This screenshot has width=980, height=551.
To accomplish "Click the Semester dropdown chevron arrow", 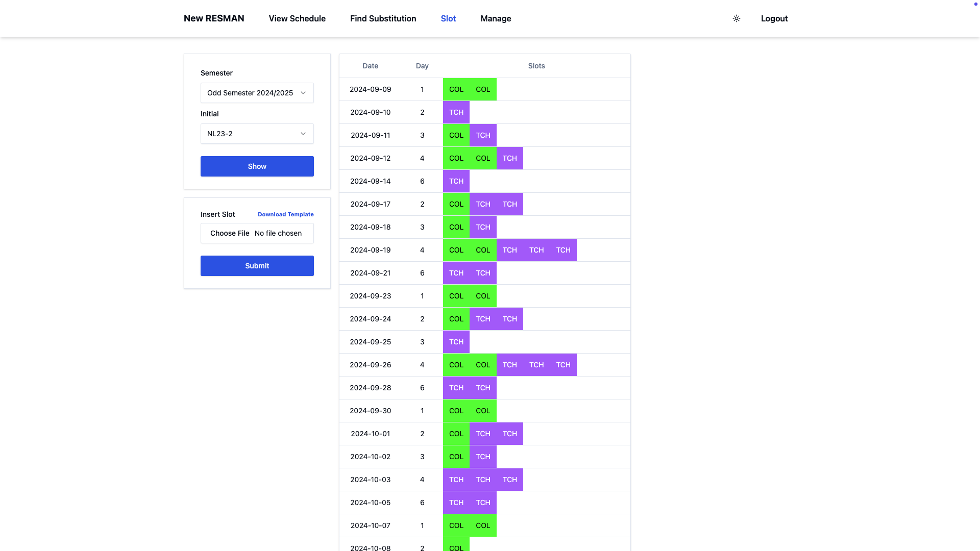I will tap(303, 93).
